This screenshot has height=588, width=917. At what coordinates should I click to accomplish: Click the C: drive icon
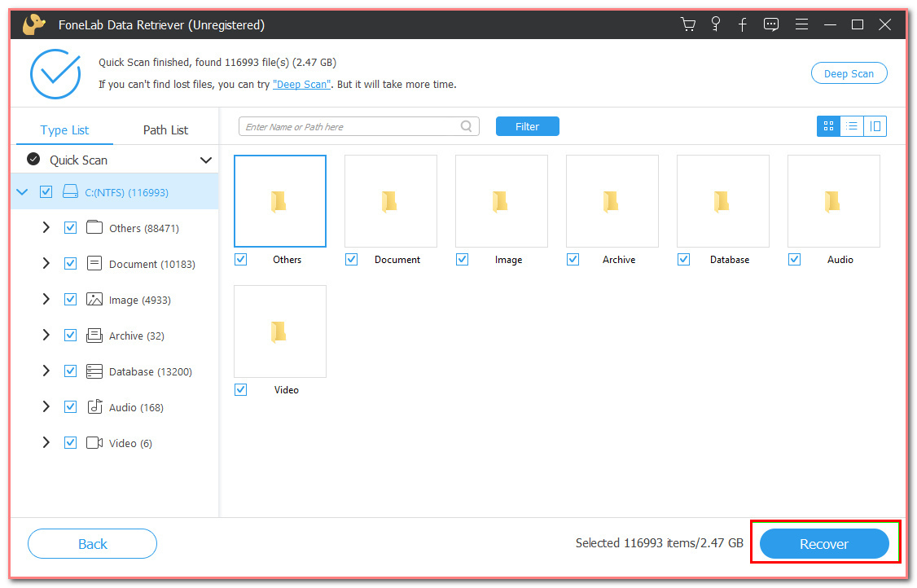pos(70,192)
